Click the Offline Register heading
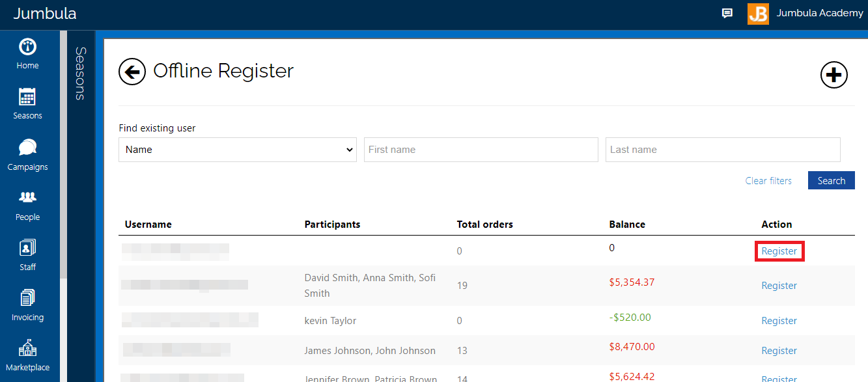Screen dimensions: 868x382 coord(223,70)
